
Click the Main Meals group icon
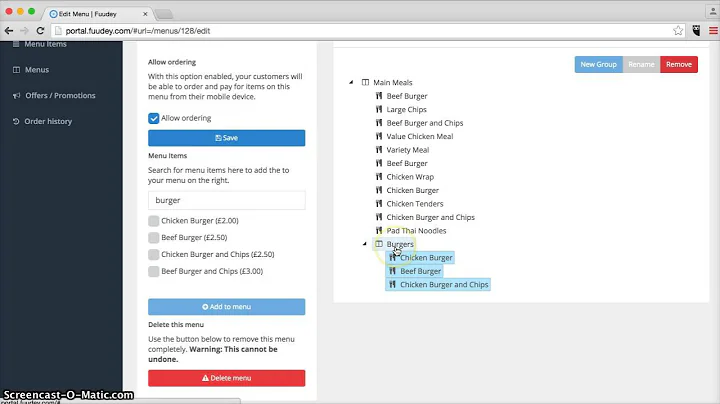coord(365,83)
